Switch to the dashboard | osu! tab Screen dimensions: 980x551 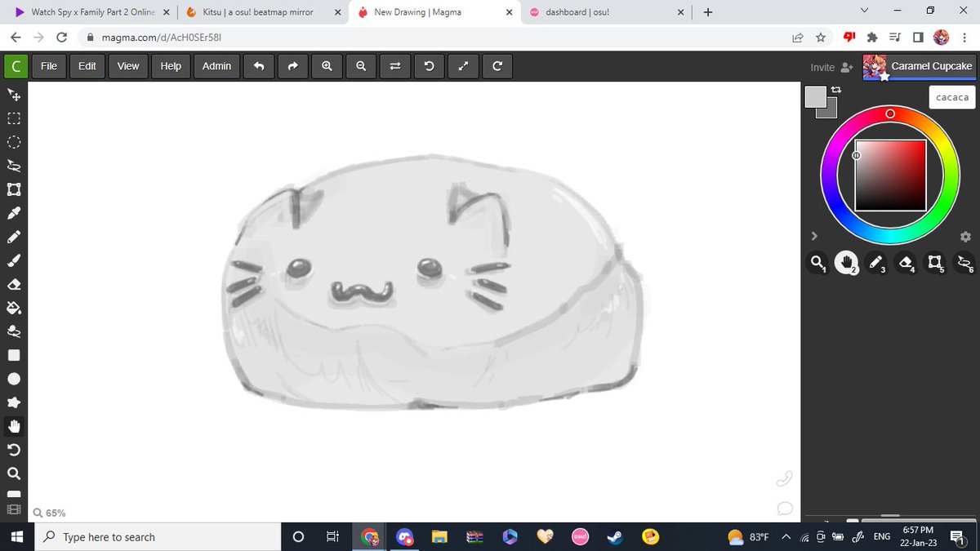[606, 12]
